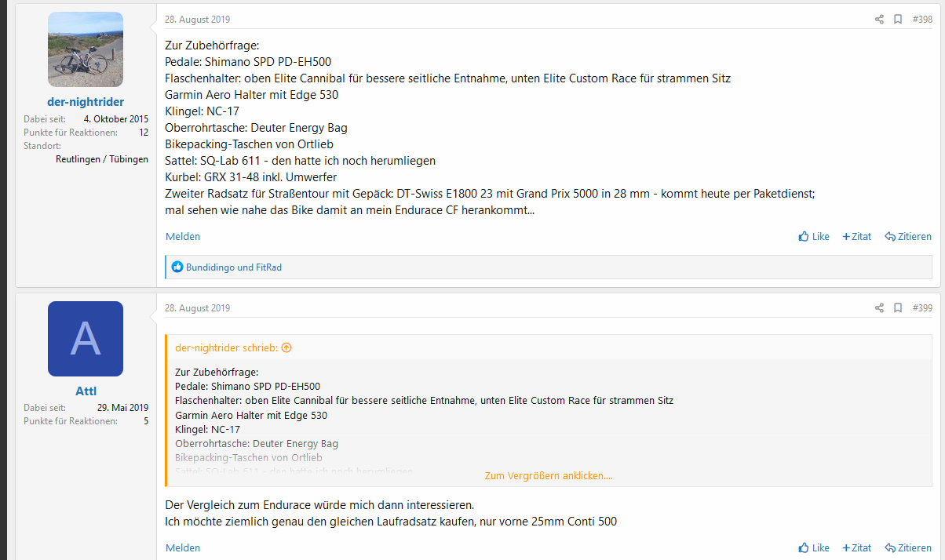Click share icon on post #399
The height and width of the screenshot is (560, 945).
(x=879, y=308)
